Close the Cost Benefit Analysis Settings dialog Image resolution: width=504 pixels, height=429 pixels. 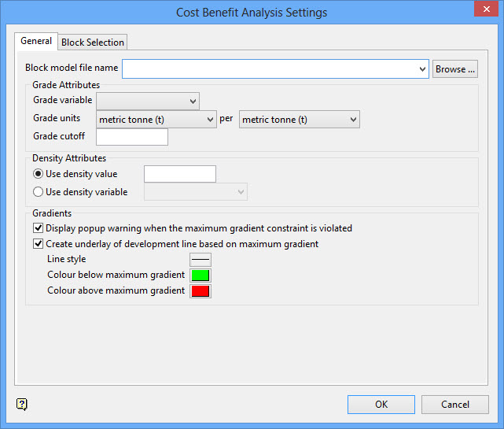pyautogui.click(x=481, y=12)
